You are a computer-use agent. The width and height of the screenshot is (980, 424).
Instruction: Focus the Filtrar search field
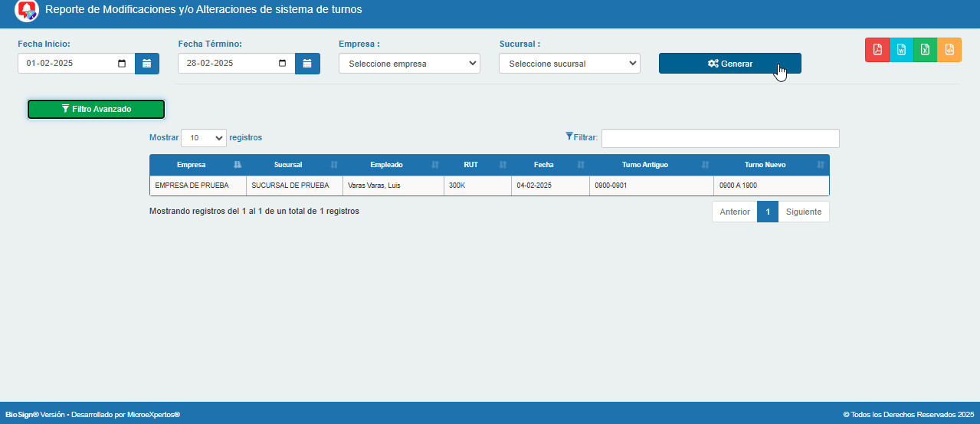click(x=720, y=138)
